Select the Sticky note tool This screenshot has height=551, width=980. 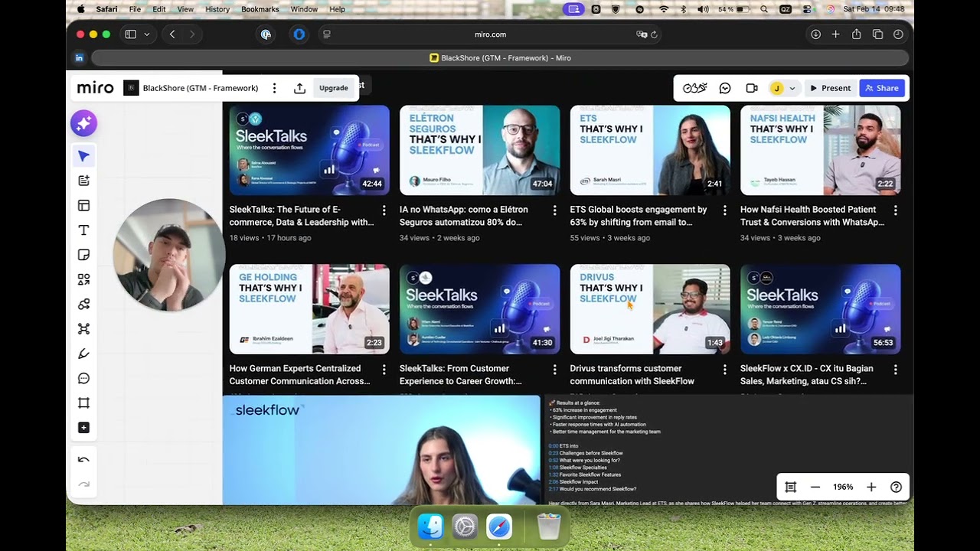(83, 255)
